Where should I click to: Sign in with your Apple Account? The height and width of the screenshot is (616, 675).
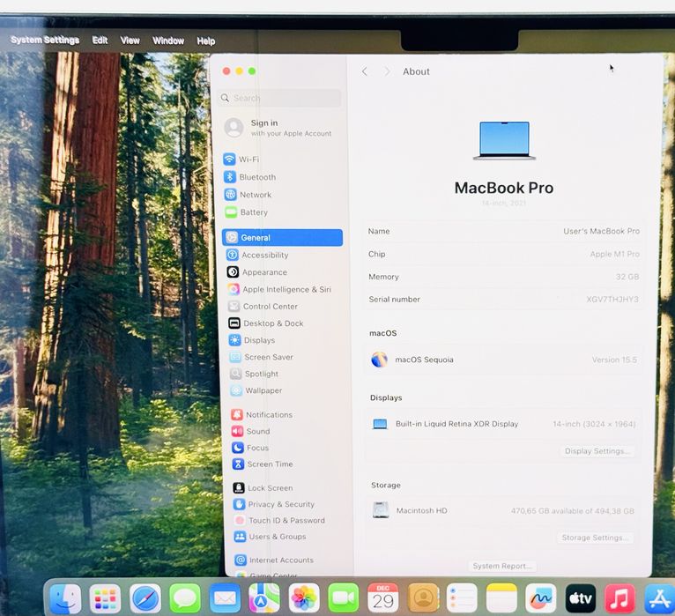(x=278, y=128)
